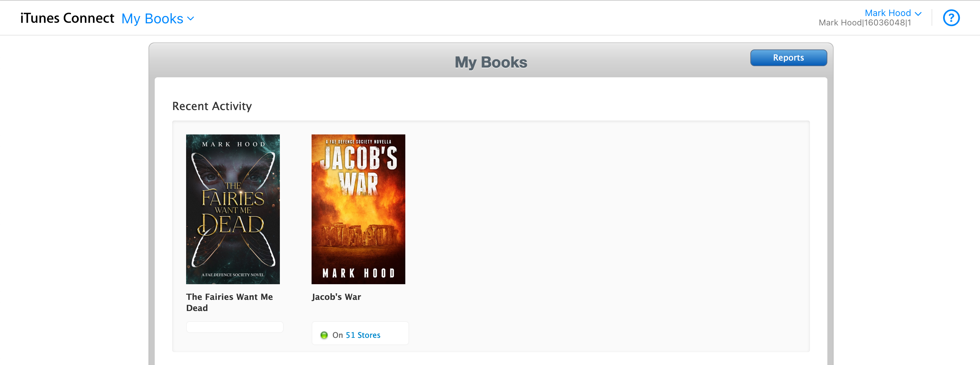
Task: Click The Fairies Want Me Dead title text
Action: tap(229, 302)
